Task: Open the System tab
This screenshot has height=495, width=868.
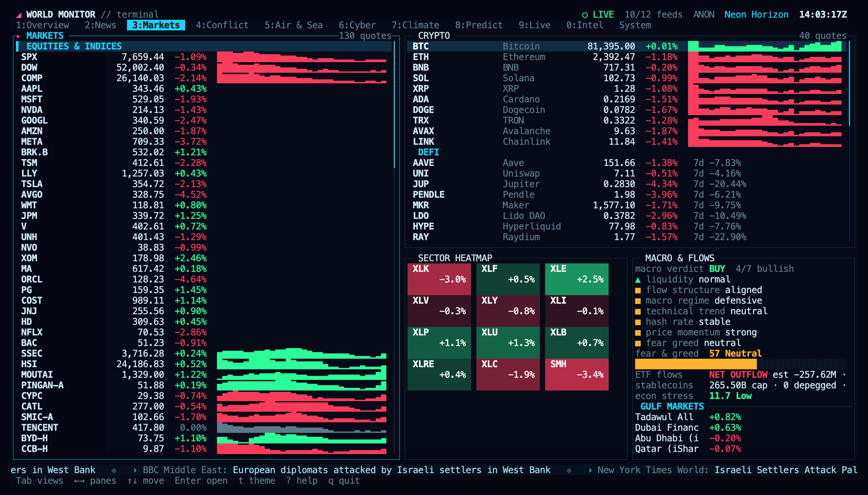Action: [635, 25]
